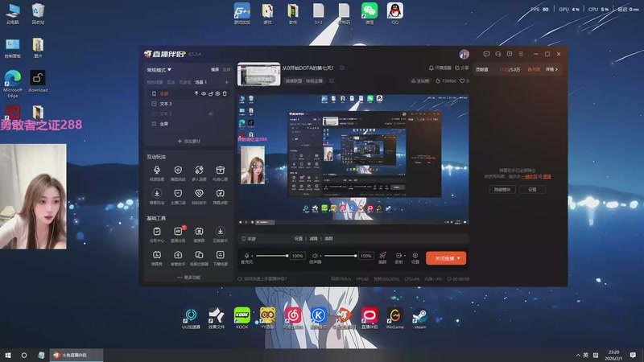Expand the 常规模式 dropdown
The width and height of the screenshot is (644, 362).
(159, 70)
